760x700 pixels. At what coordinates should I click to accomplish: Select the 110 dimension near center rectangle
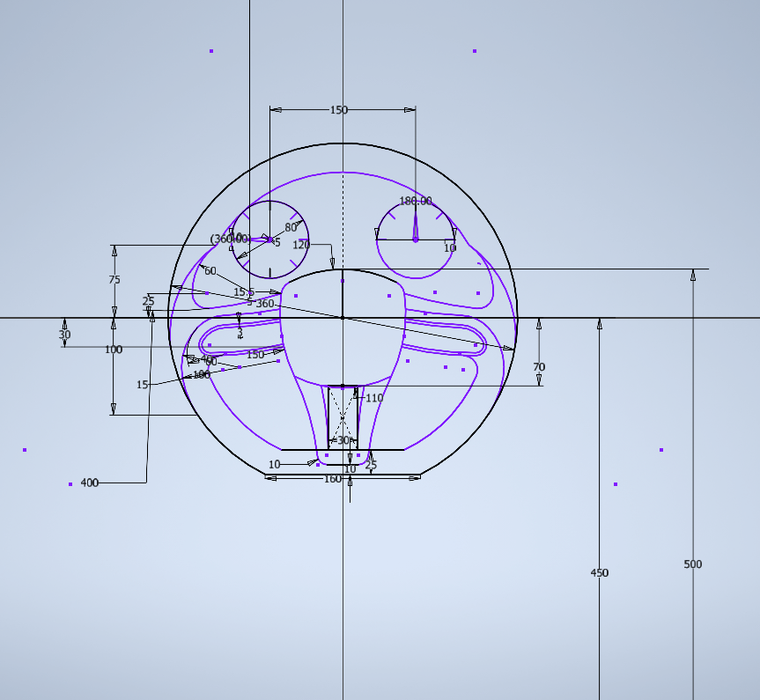[x=374, y=398]
